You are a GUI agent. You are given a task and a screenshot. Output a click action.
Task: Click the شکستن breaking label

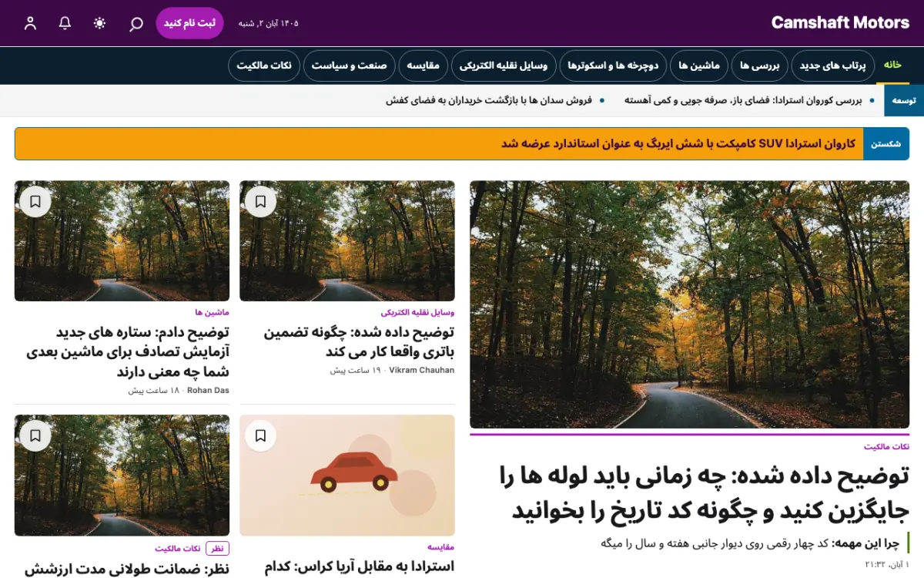(x=886, y=144)
